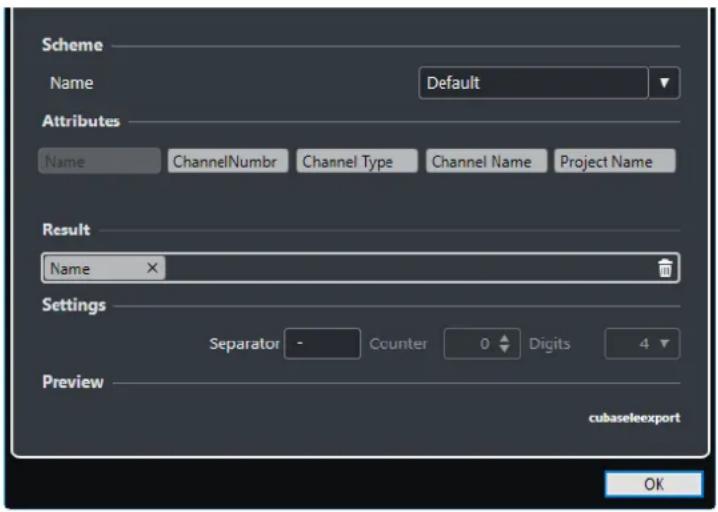
Task: Add the Channel Name attribute
Action: click(486, 161)
